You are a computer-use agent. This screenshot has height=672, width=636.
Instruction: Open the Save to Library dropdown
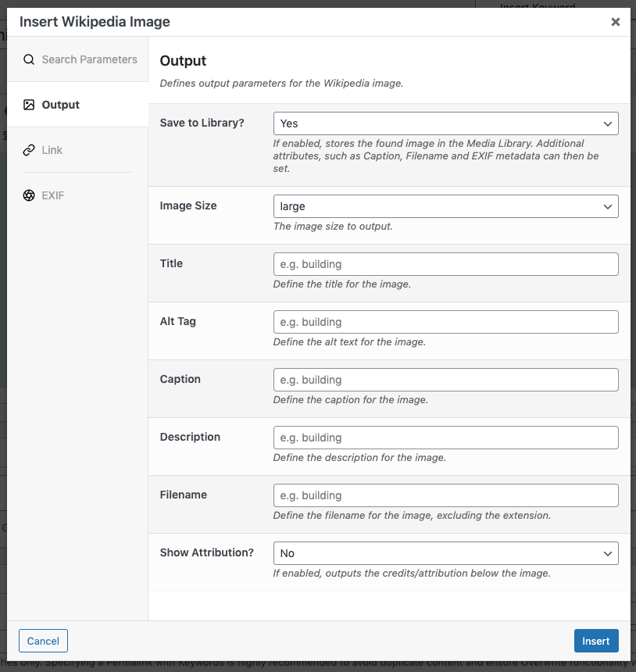coord(445,123)
